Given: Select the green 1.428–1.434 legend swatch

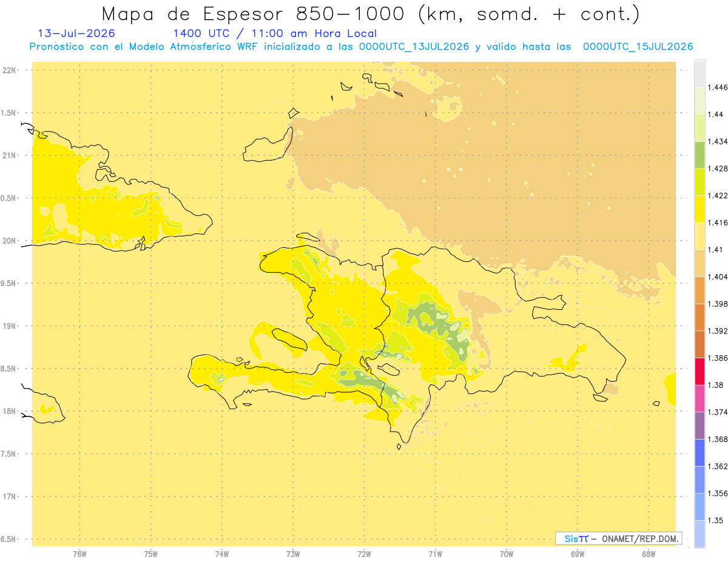Looking at the screenshot, I should coord(699,155).
